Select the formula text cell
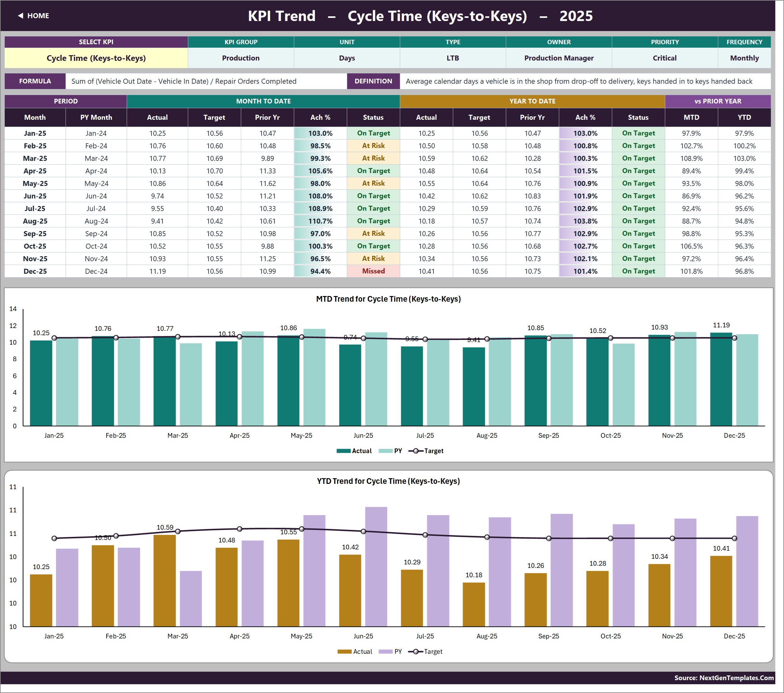 coord(206,81)
